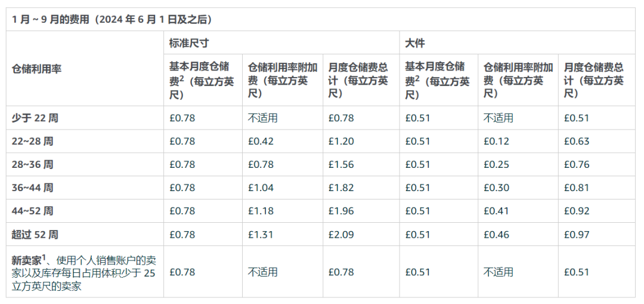Click the £0.46 oversize surcharge cell
This screenshot has height=304, width=644.
click(x=496, y=235)
